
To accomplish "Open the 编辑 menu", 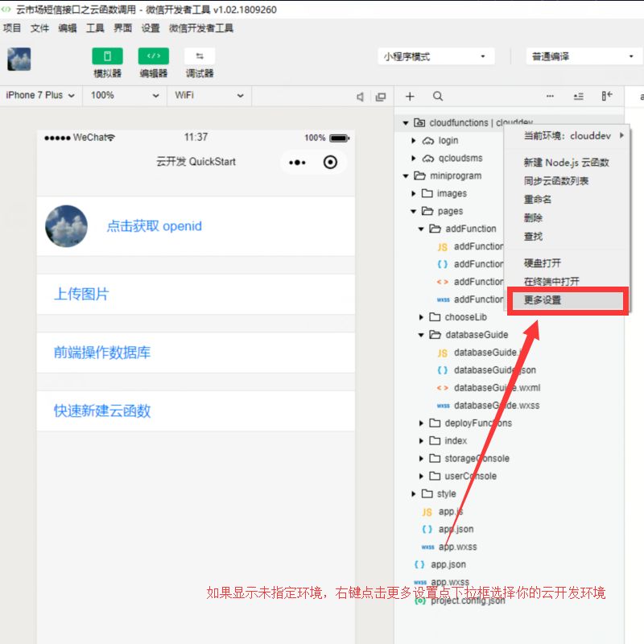I will 68,28.
